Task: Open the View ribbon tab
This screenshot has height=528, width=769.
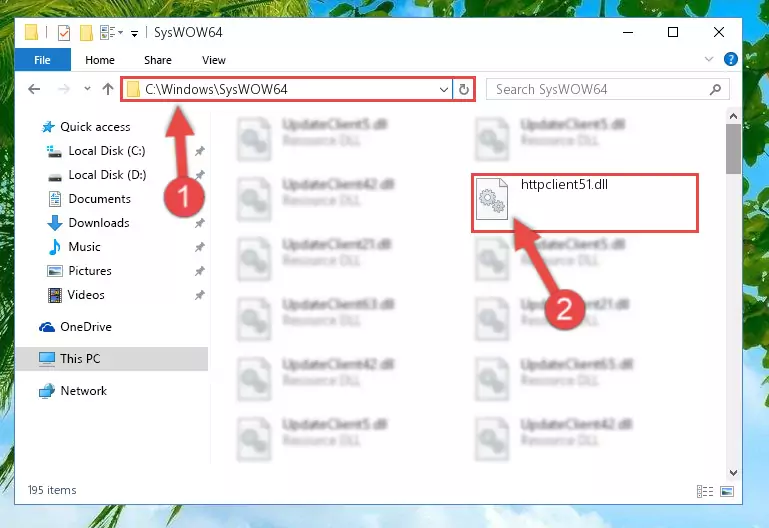Action: pos(214,60)
